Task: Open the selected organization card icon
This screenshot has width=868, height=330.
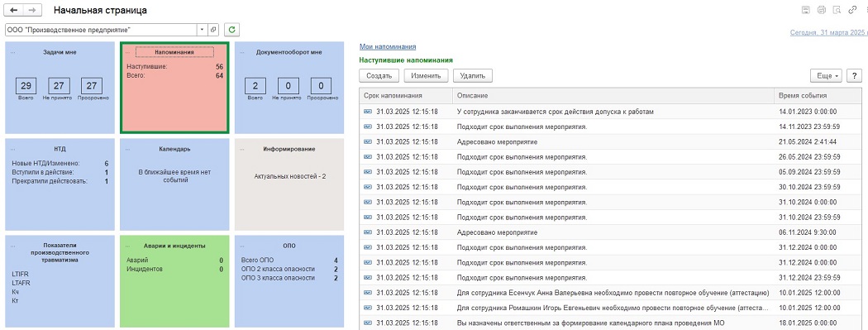Action: click(214, 29)
